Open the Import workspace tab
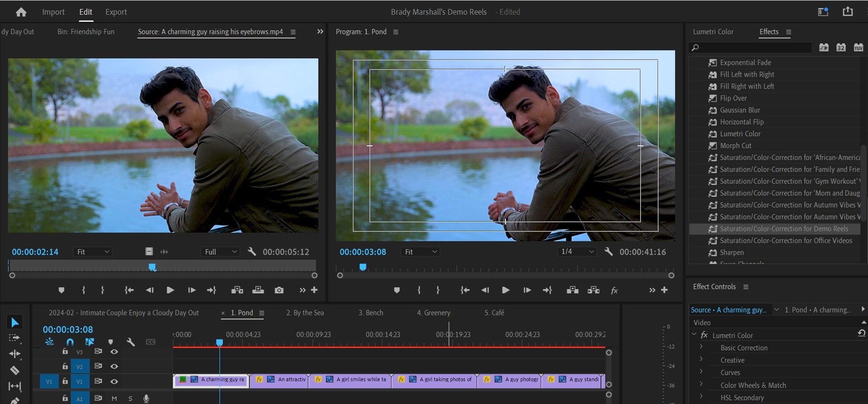 [x=53, y=12]
